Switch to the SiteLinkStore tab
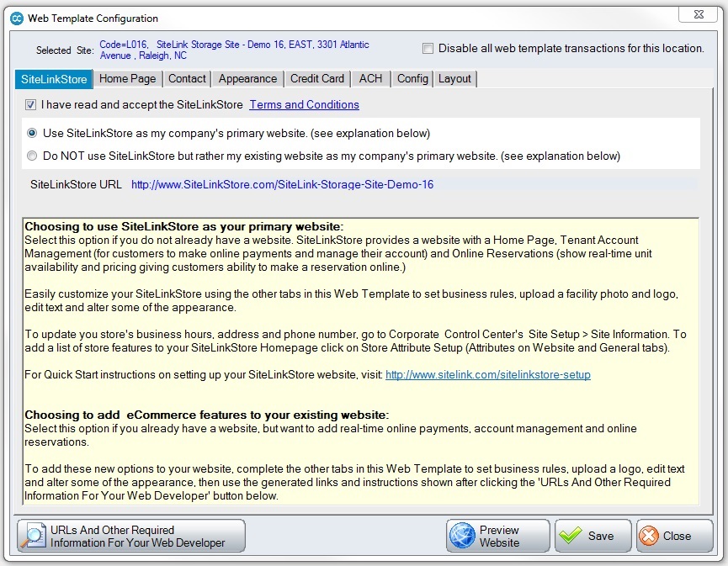Image resolution: width=728 pixels, height=566 pixels. 54,79
